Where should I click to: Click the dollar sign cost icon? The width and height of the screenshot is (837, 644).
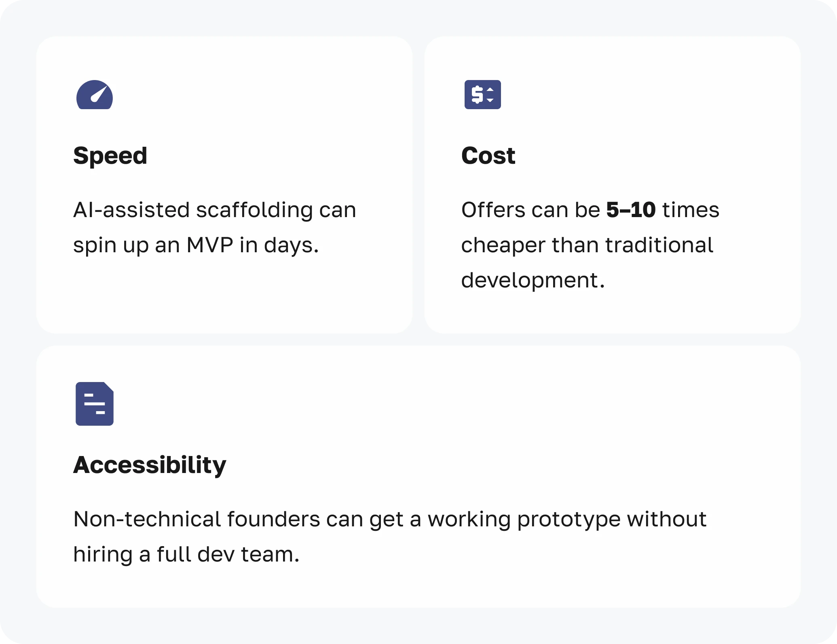coord(482,95)
